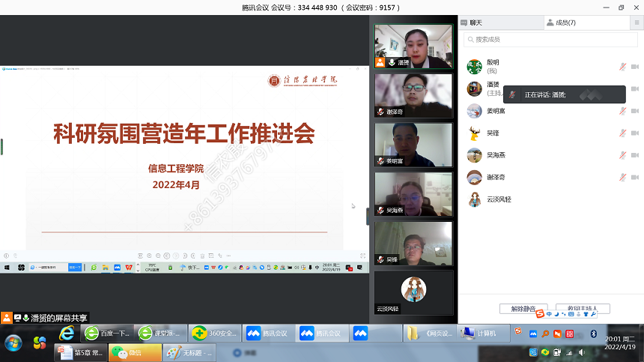The height and width of the screenshot is (362, 644).
Task: Toggle 吴锋's muted microphone icon
Action: (622, 133)
